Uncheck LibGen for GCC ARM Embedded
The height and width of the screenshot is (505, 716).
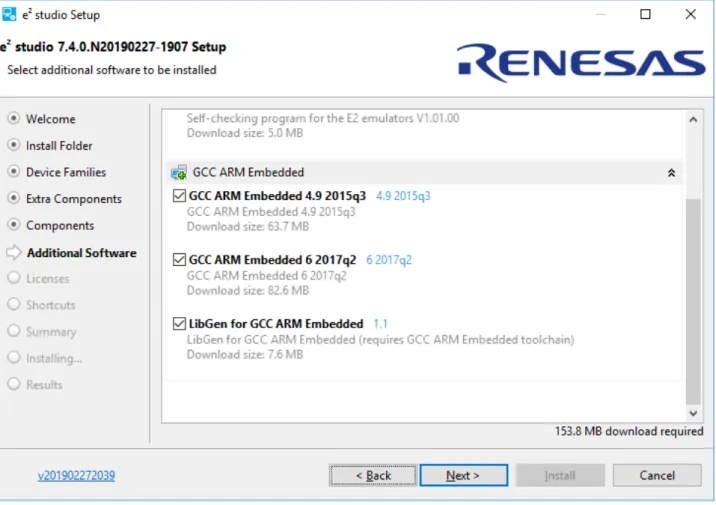[179, 324]
